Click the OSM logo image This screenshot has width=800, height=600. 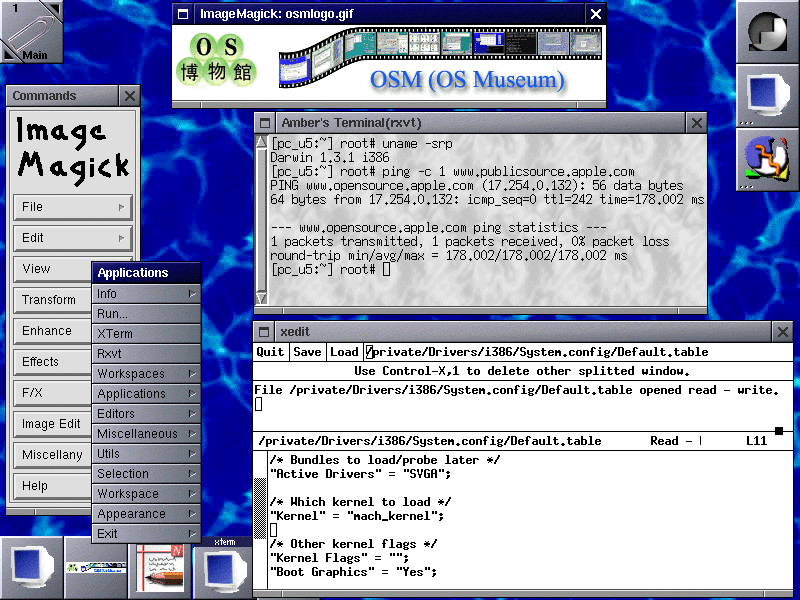[x=389, y=63]
